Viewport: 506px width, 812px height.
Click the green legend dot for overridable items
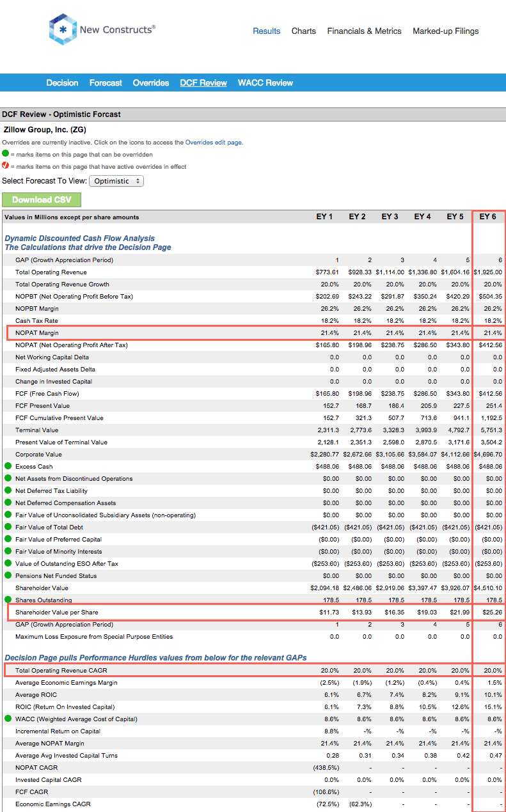coord(6,154)
